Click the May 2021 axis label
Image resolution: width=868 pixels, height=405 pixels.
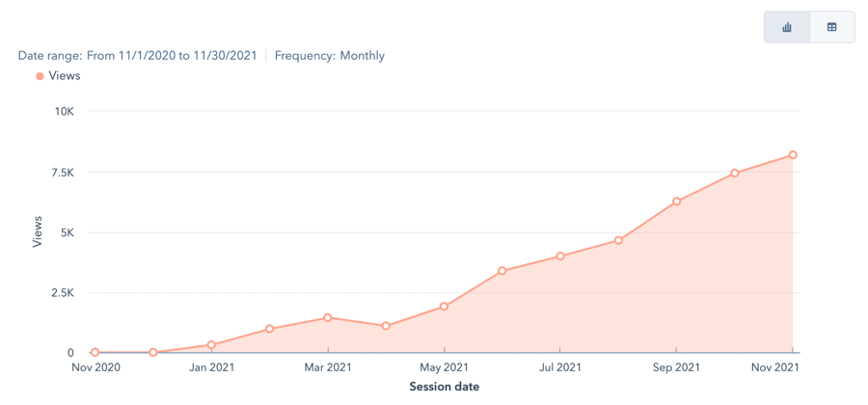pos(444,367)
